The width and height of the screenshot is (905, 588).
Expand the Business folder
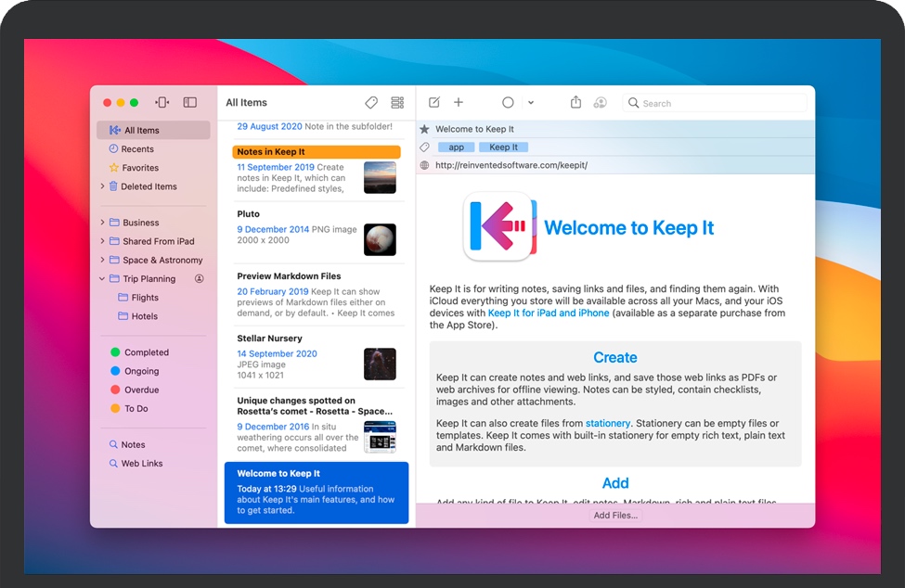102,223
